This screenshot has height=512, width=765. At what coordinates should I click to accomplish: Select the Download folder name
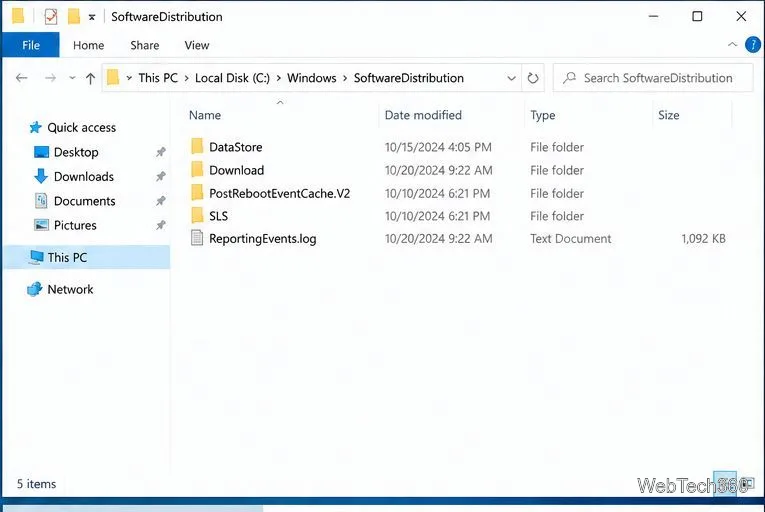(237, 170)
